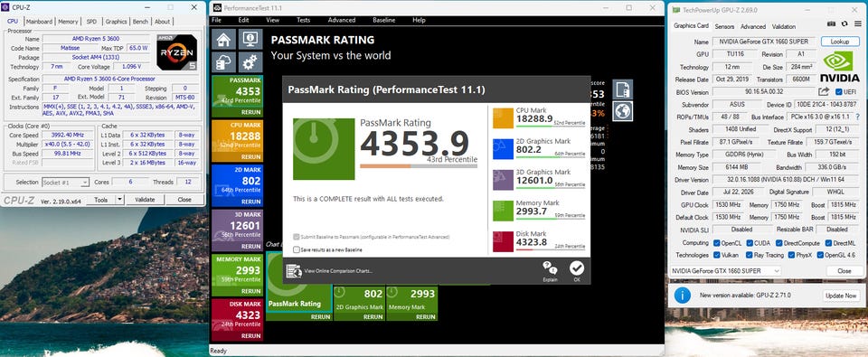
Task: Toggle DirectCompute checkbox in GPU-Z
Action: point(778,243)
